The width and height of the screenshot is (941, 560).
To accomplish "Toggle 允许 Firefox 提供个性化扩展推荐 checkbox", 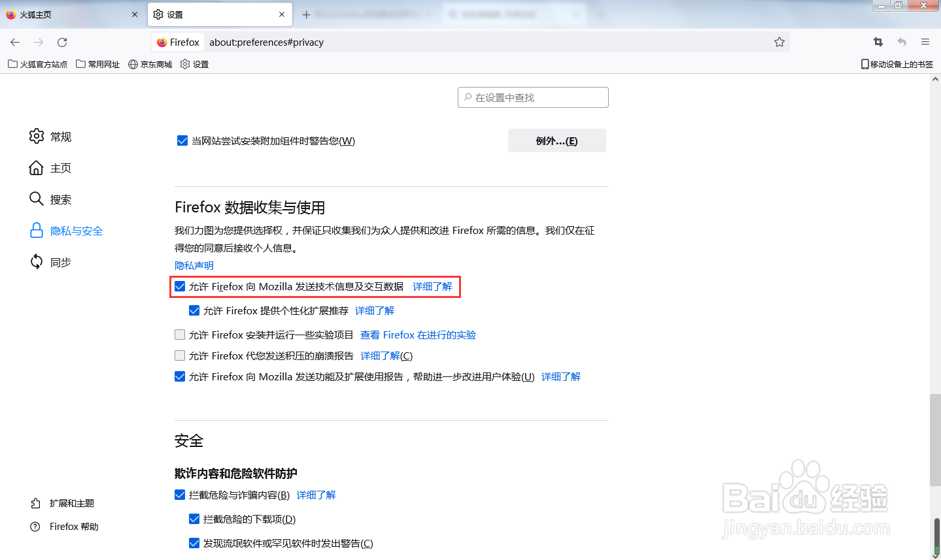I will (x=194, y=310).
